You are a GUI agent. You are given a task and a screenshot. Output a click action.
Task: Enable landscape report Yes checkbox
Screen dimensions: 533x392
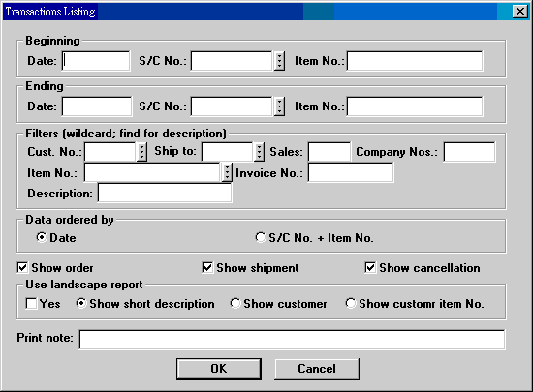(31, 303)
